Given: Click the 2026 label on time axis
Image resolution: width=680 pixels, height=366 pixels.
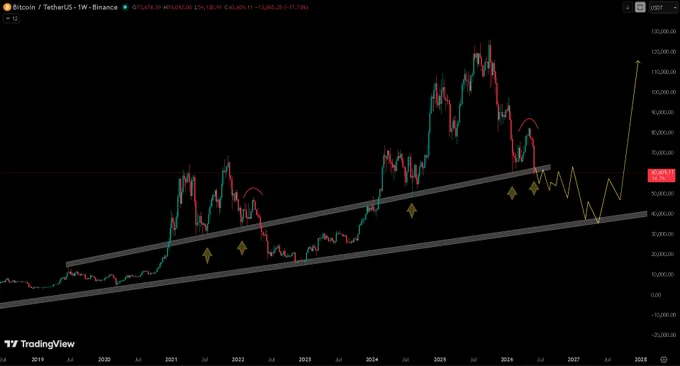Looking at the screenshot, I should click(x=507, y=359).
